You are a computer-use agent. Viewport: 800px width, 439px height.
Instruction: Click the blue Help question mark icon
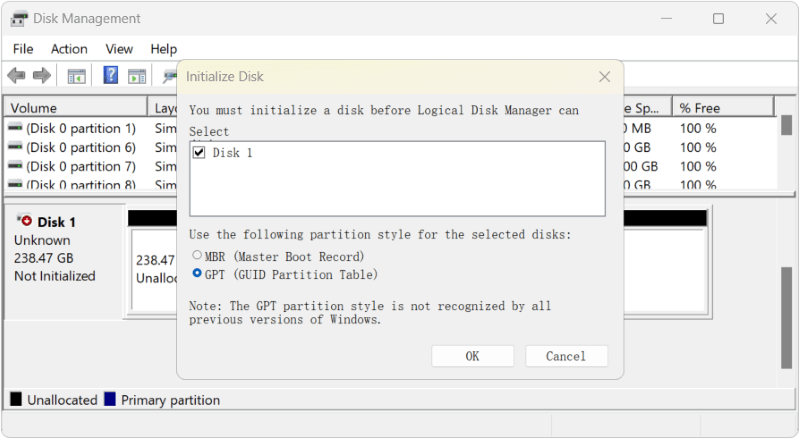[111, 75]
